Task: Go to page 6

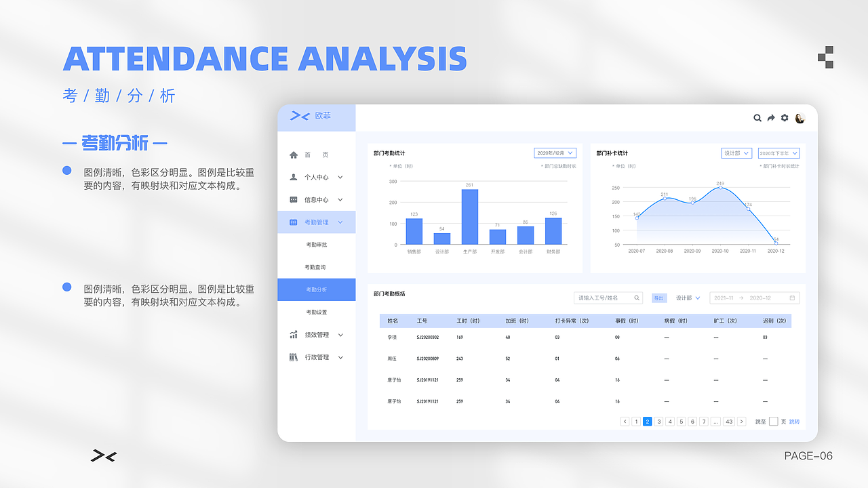Action: click(x=692, y=422)
